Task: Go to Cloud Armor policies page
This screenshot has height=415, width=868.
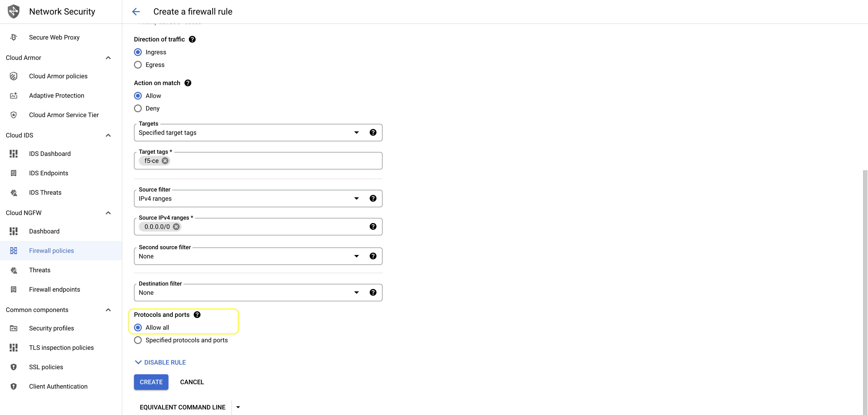Action: 58,76
